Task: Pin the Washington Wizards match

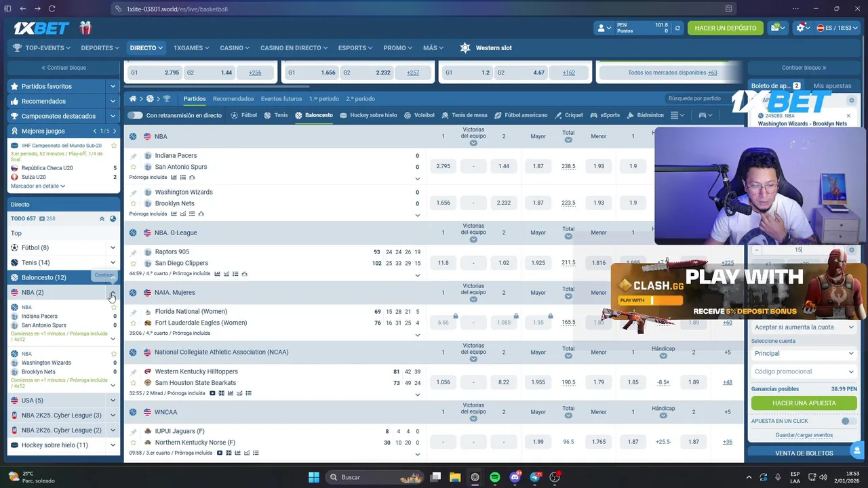Action: point(133,192)
